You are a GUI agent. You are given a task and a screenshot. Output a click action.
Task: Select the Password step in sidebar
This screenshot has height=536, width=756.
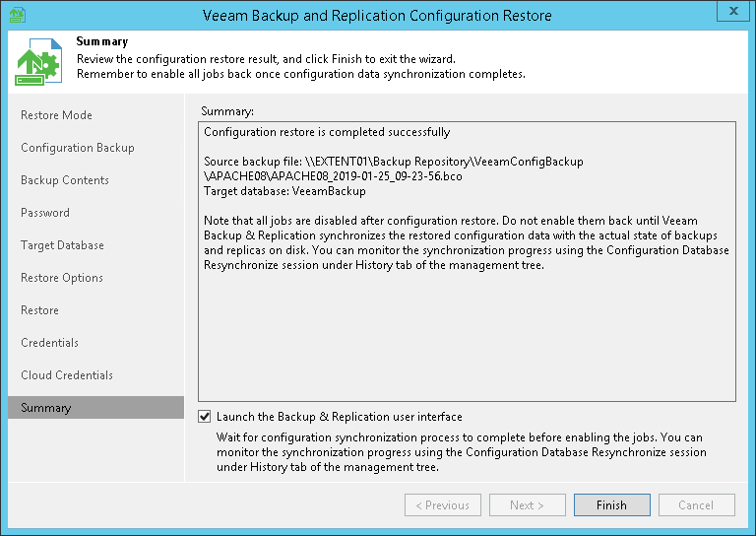45,213
